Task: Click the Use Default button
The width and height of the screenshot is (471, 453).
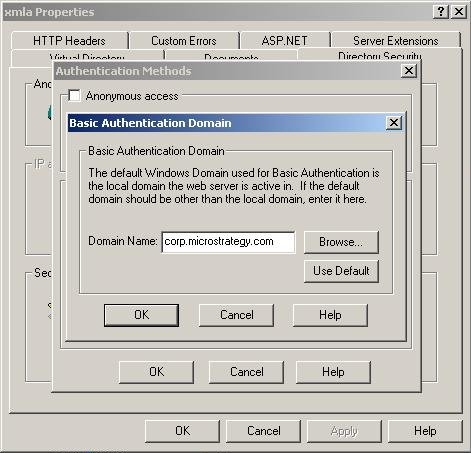Action: coord(341,271)
